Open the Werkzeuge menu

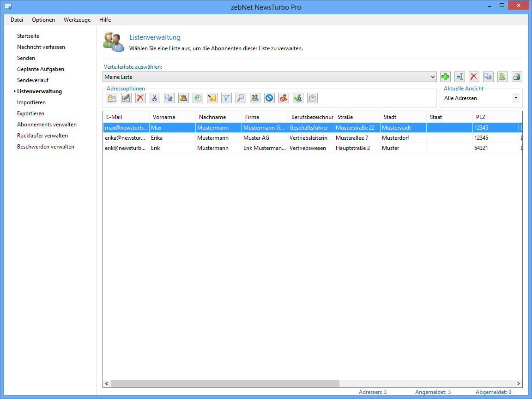coord(77,20)
